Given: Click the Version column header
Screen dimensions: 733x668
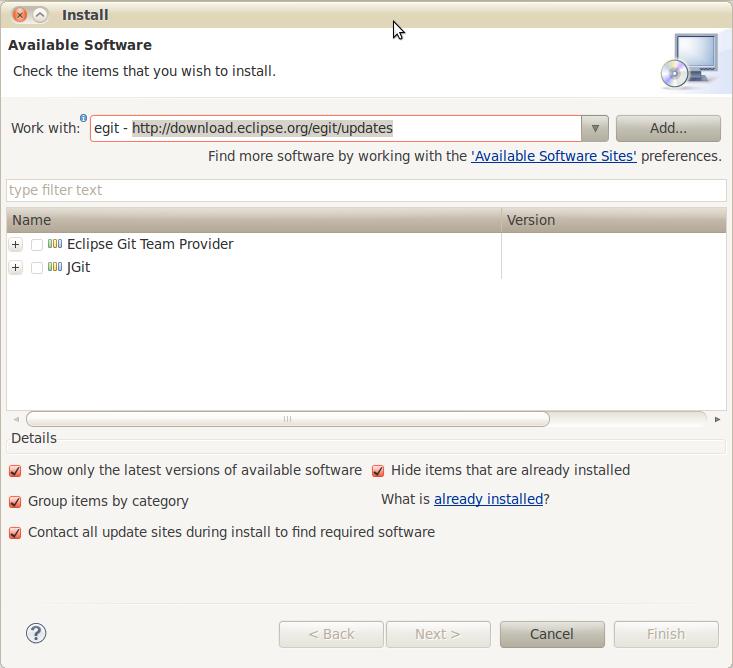Looking at the screenshot, I should [x=614, y=220].
